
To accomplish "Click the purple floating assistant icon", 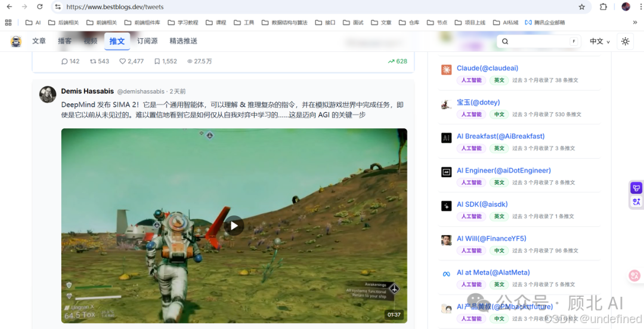I will click(x=636, y=188).
